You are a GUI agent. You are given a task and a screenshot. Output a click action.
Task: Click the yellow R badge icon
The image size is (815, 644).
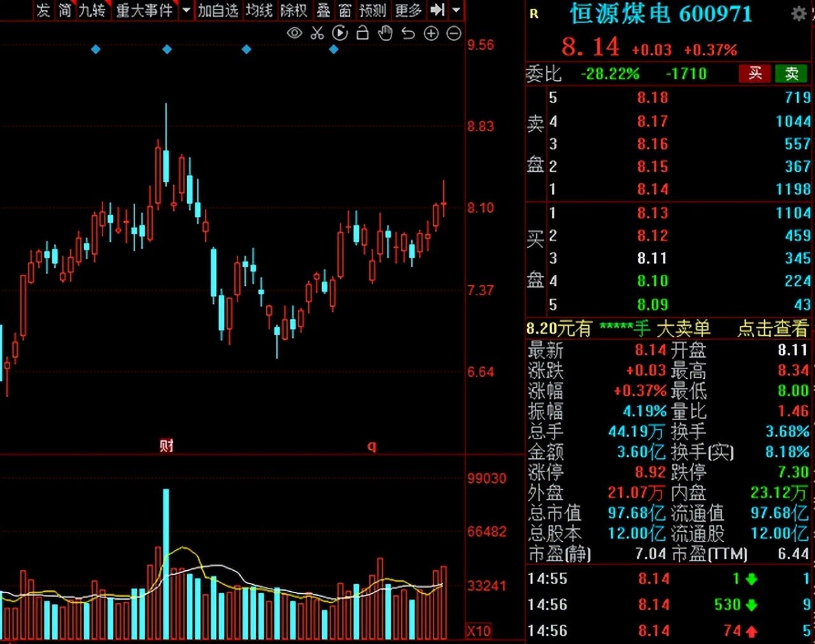tap(534, 14)
